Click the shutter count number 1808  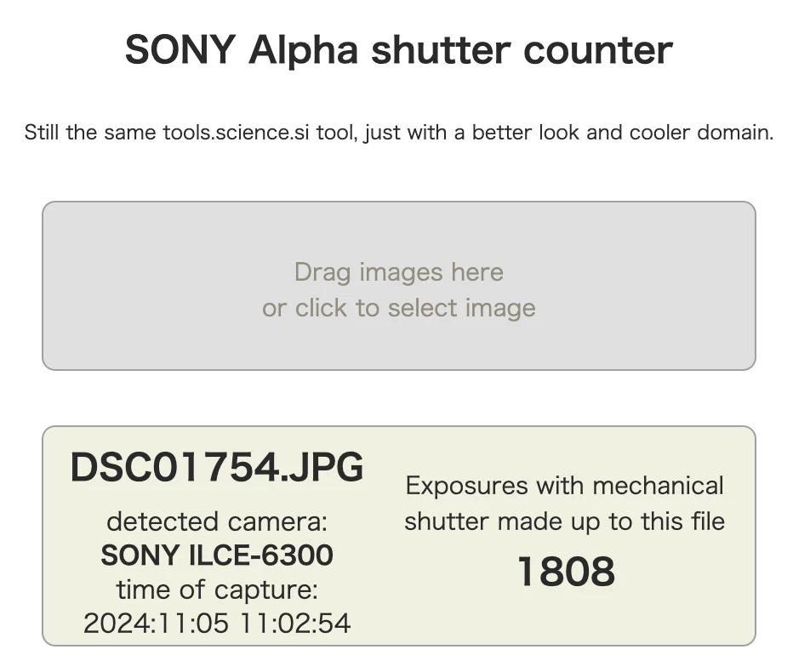(x=566, y=572)
